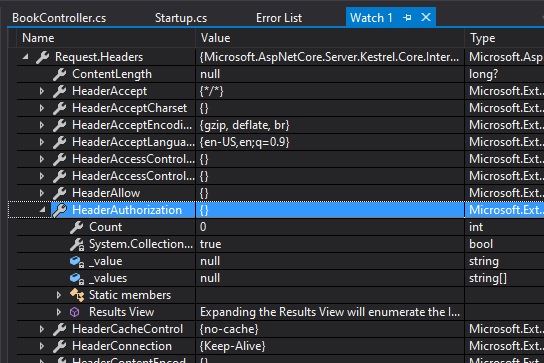
Task: Click the Expanding the Results View text
Action: pyautogui.click(x=330, y=312)
